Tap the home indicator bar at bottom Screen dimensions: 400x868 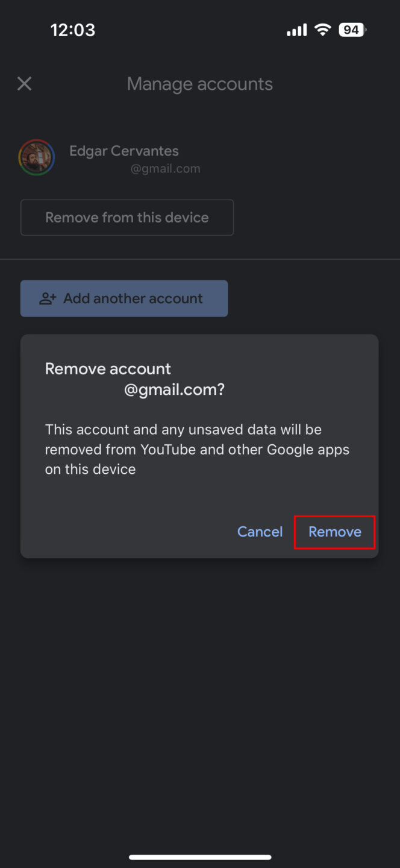[x=199, y=856]
